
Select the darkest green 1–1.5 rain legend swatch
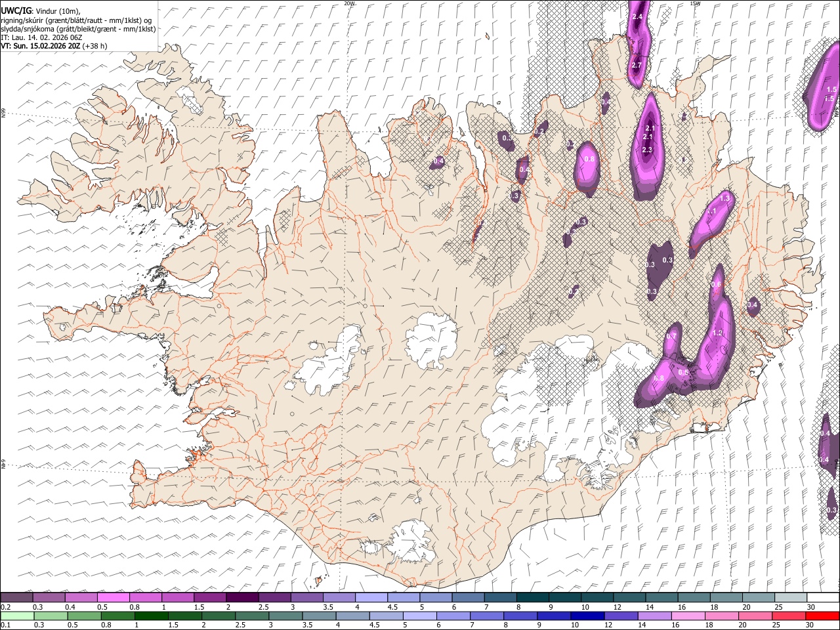tap(152, 616)
